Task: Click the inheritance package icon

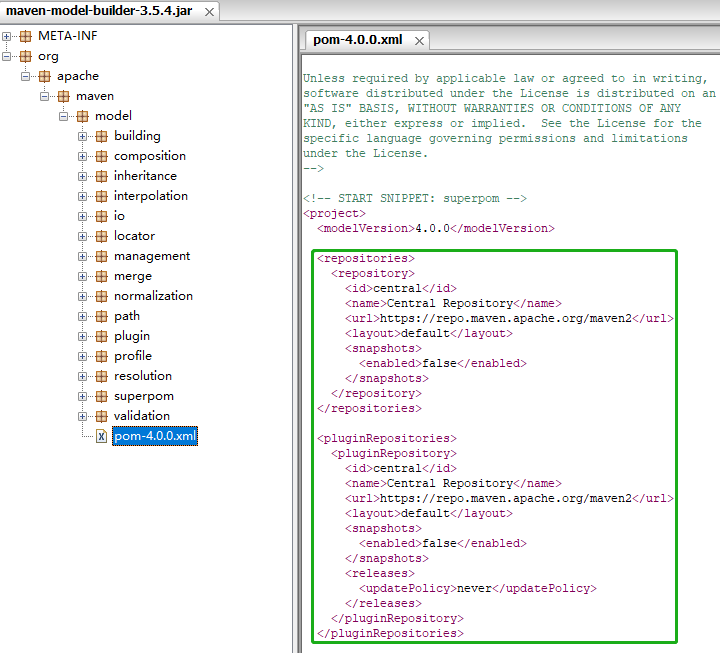Action: tap(101, 176)
